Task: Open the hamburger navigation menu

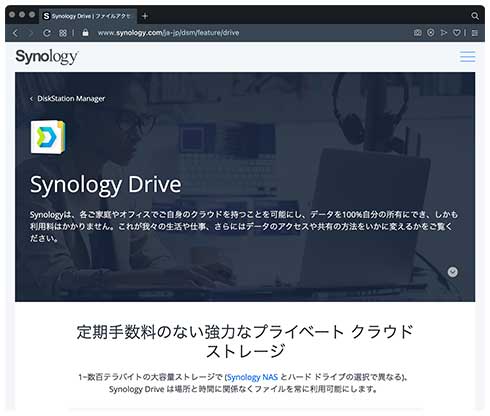Action: 467,56
